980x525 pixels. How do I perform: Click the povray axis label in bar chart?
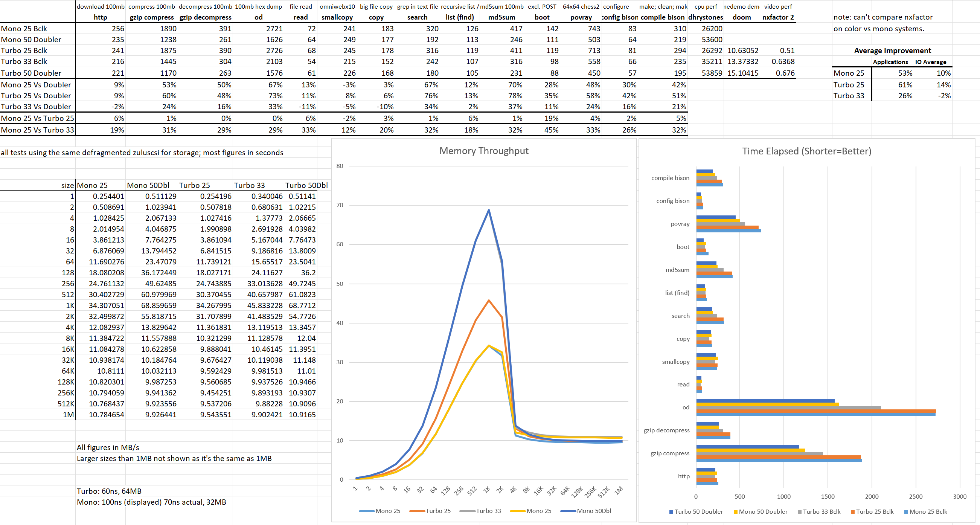pyautogui.click(x=680, y=224)
